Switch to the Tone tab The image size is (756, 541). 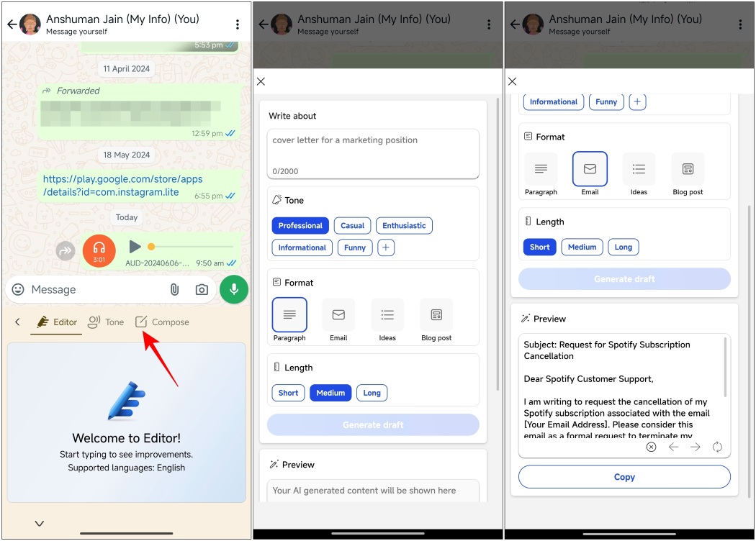click(106, 322)
